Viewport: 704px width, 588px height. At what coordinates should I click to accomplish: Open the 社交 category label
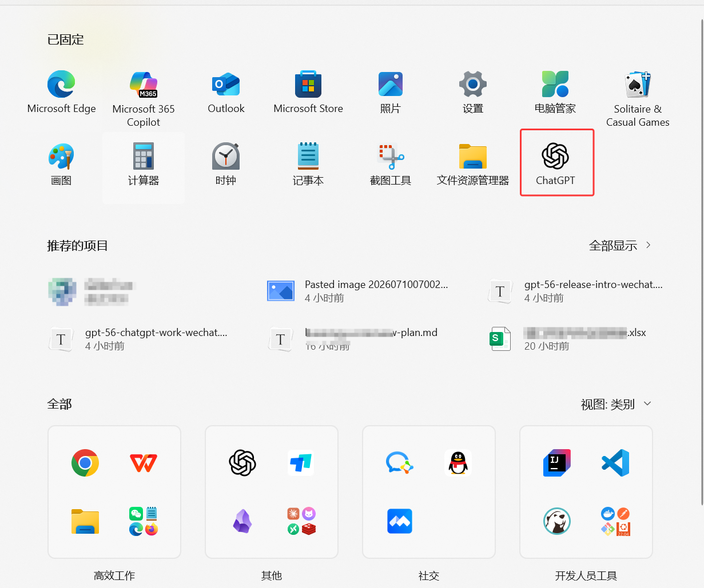point(429,575)
